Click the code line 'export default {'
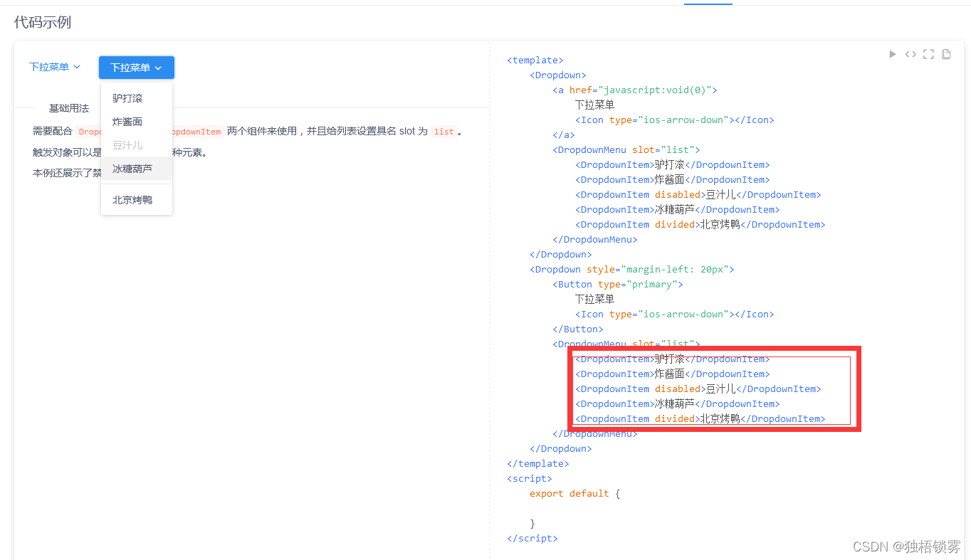 pos(575,494)
